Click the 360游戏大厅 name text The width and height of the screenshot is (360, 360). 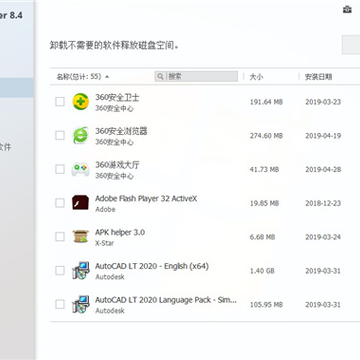[117, 165]
